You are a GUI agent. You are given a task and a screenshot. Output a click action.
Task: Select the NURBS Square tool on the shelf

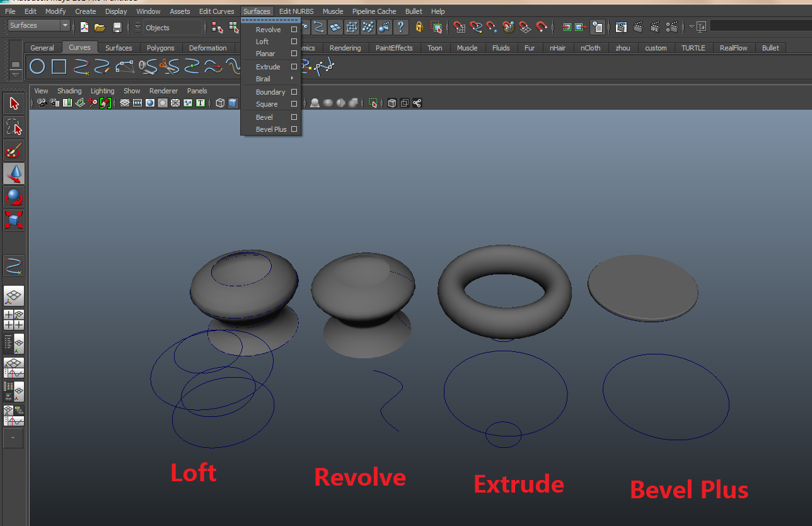pos(59,66)
